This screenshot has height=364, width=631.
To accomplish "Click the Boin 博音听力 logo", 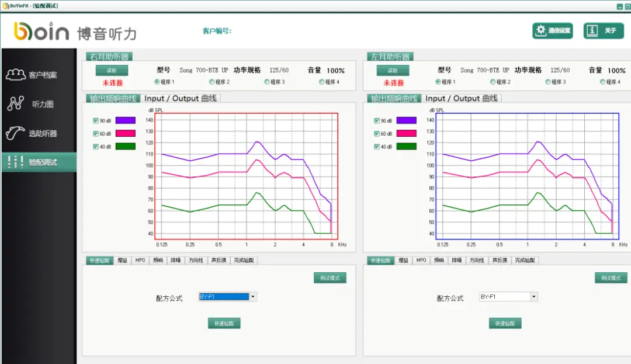I will point(75,32).
